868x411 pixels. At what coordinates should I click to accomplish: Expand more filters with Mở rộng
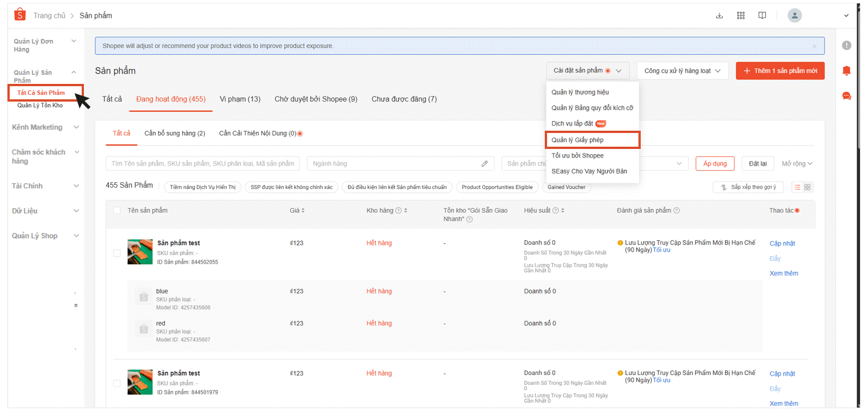coord(797,164)
